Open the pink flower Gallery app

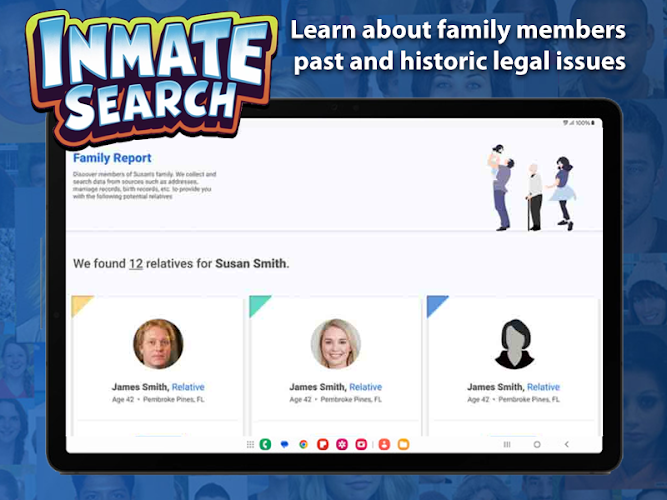(x=342, y=444)
